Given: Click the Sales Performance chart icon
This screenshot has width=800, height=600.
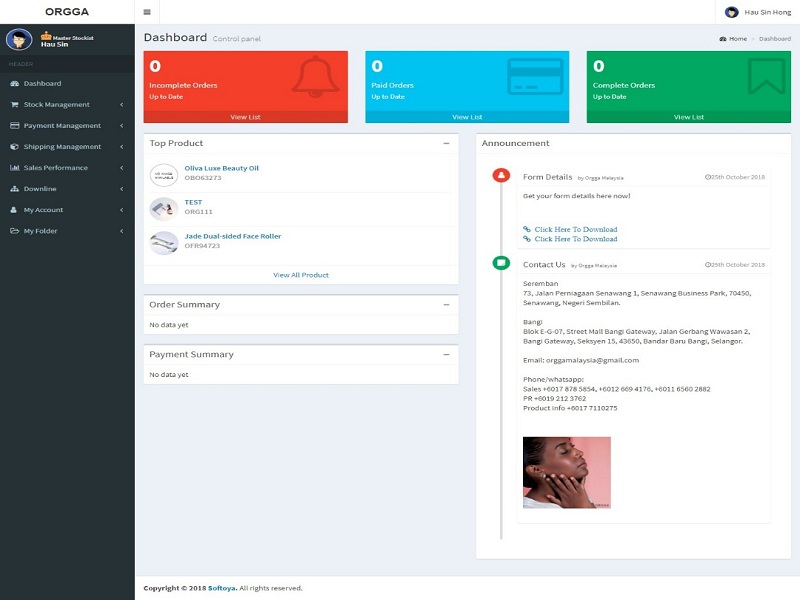Looking at the screenshot, I should click(14, 168).
